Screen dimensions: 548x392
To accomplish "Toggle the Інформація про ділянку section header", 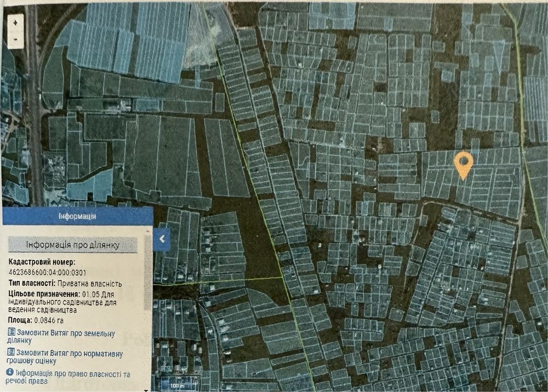I will coord(73,245).
